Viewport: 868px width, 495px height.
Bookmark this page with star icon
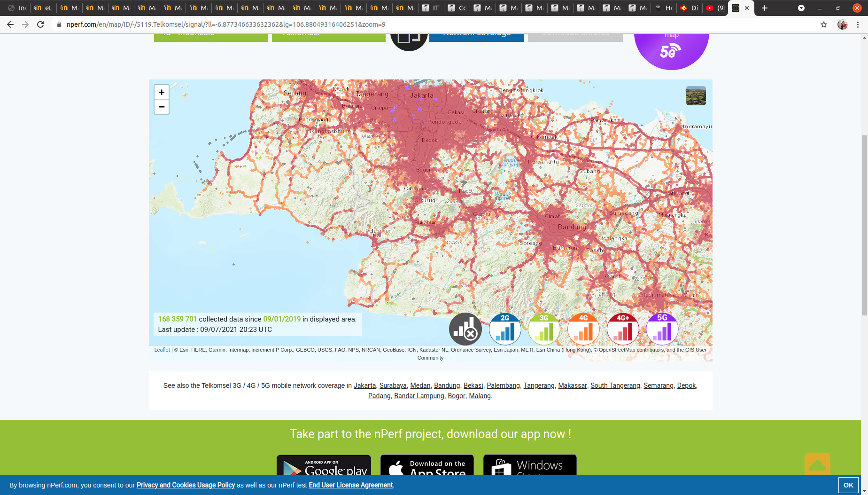point(823,24)
